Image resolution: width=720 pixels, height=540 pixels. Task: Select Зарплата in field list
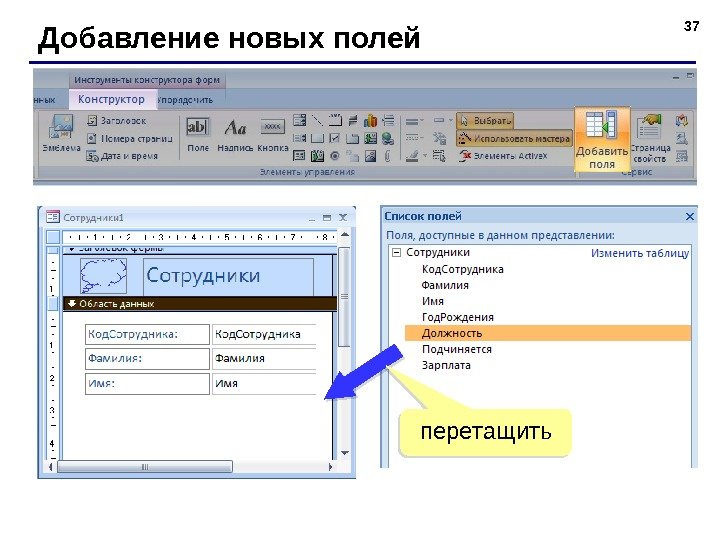446,366
